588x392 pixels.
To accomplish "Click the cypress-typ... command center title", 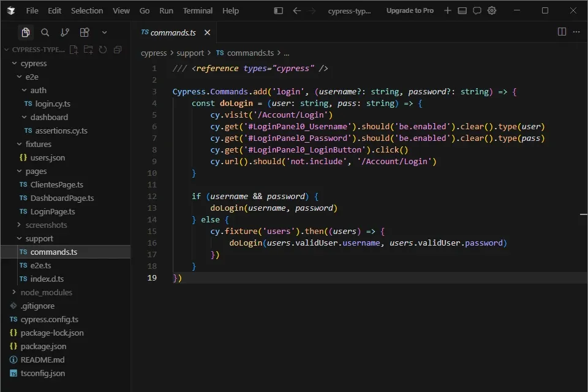I will [349, 11].
